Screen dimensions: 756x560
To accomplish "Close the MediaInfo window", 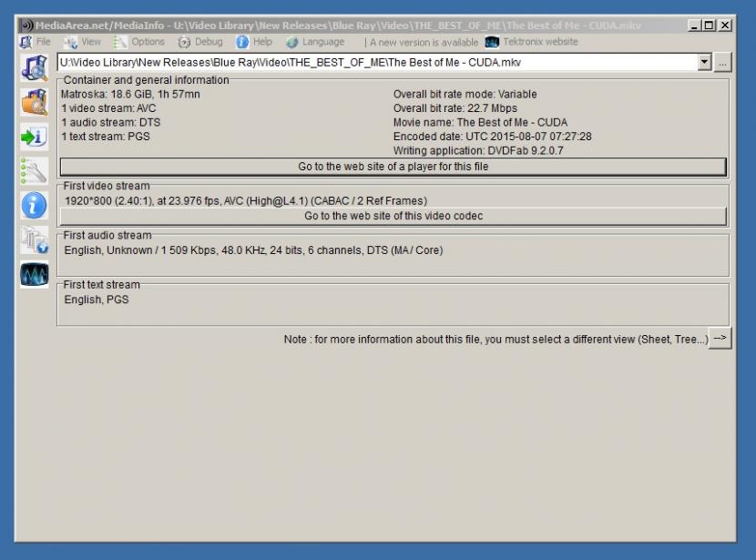I will (x=725, y=25).
